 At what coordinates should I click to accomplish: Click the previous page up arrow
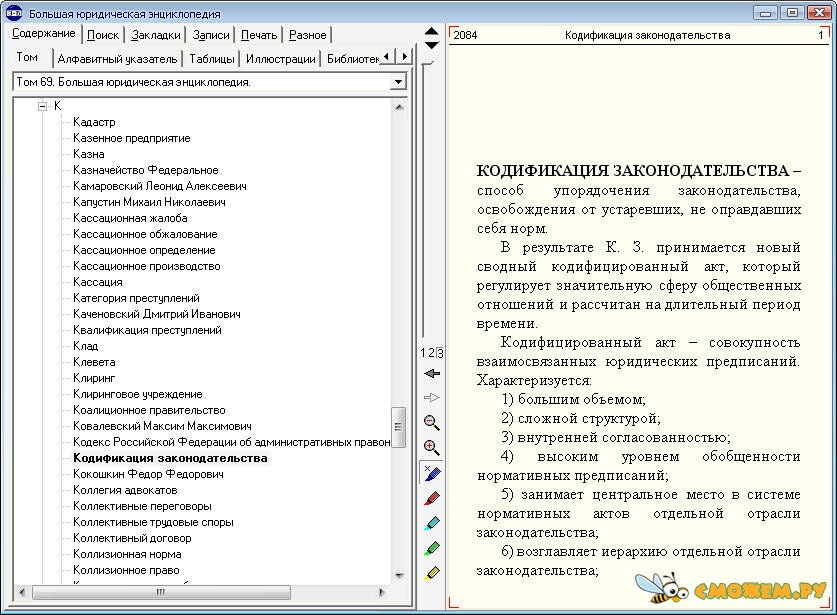431,31
